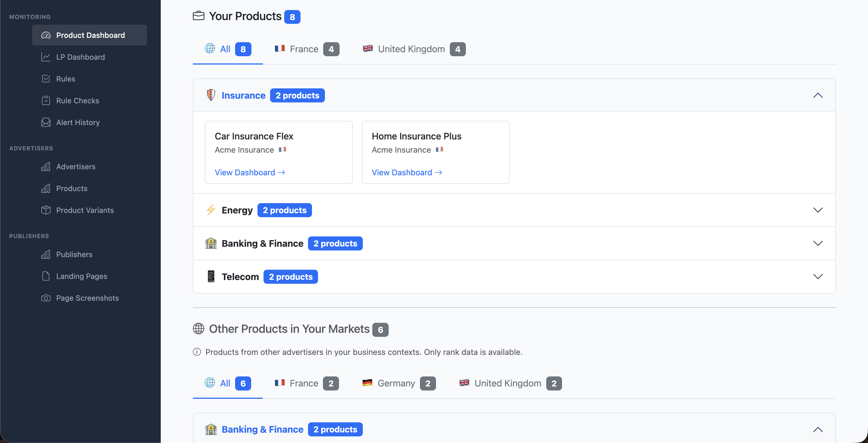Click the Home Insurance Plus product card
Viewport: 868px width, 443px height.
435,152
